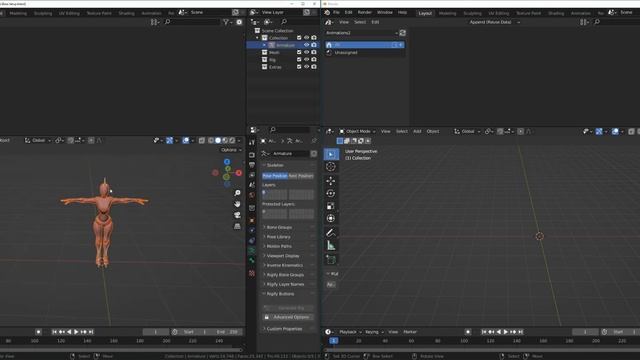Image resolution: width=640 pixels, height=360 pixels.
Task: Open the Window menu in right window
Action: [x=384, y=12]
